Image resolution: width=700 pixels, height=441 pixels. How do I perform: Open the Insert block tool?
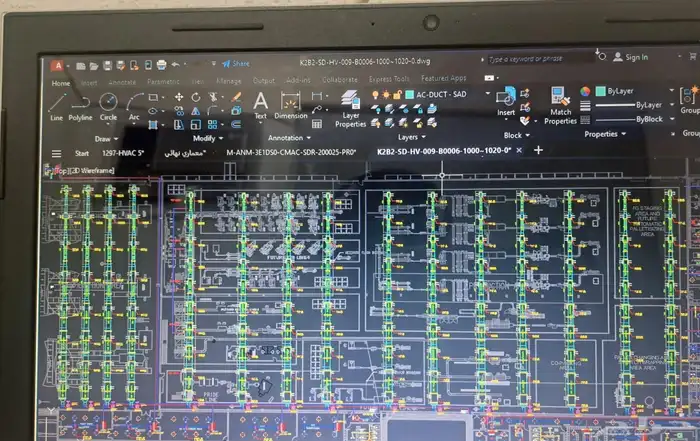tap(506, 100)
